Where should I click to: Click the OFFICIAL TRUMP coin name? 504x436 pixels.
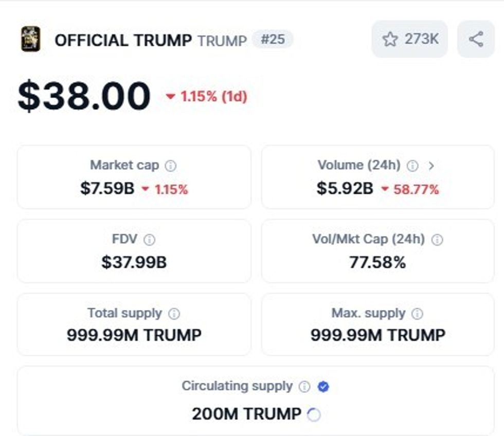pos(123,40)
